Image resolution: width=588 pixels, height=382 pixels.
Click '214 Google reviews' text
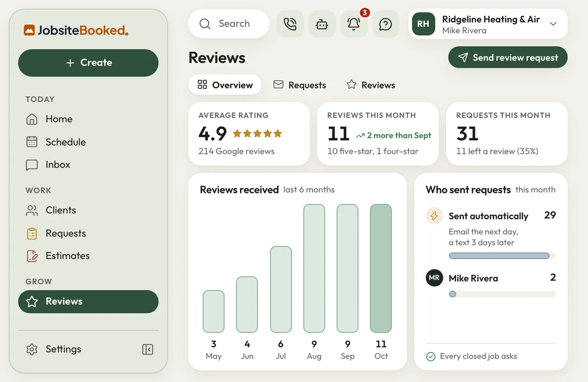(x=237, y=151)
